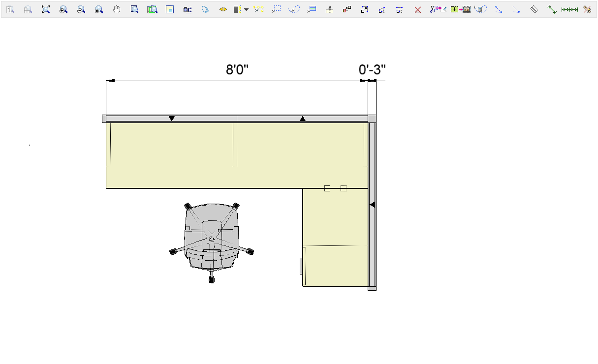Click the blue dashed align icon
598x364 pixels.
point(400,9)
